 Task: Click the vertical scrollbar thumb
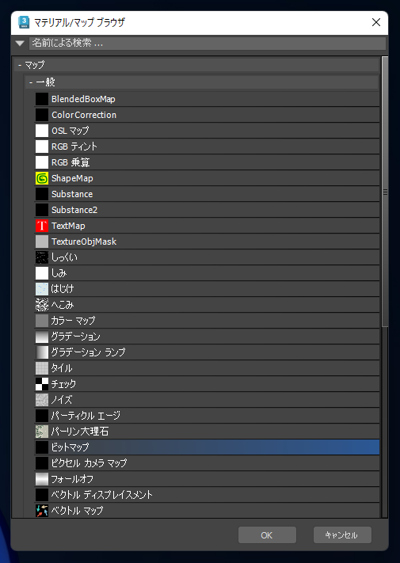(x=385, y=191)
